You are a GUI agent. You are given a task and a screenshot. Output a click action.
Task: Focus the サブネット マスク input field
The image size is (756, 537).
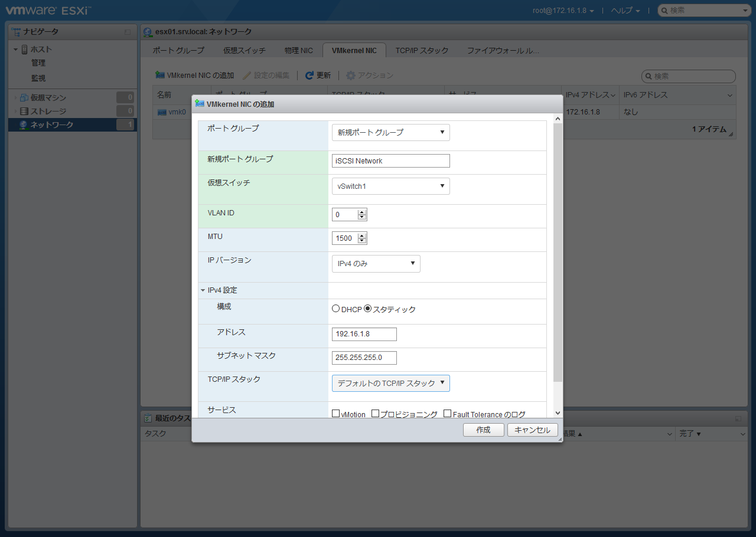[364, 358]
